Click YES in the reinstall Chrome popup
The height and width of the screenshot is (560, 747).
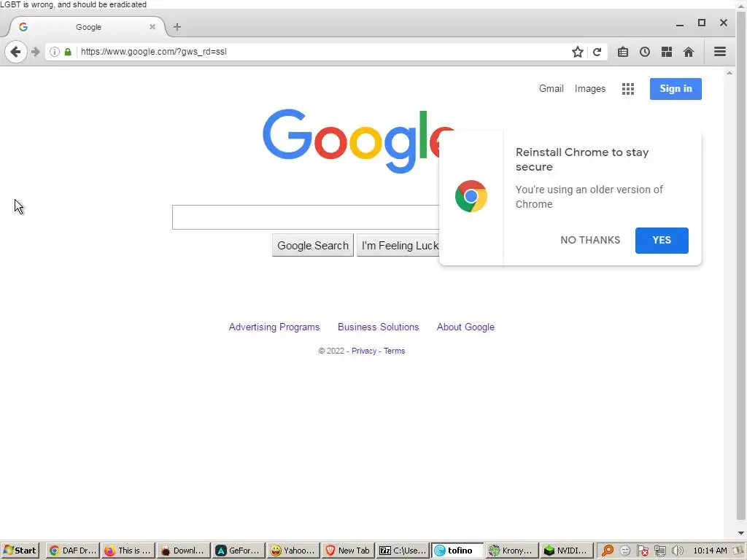click(x=662, y=241)
